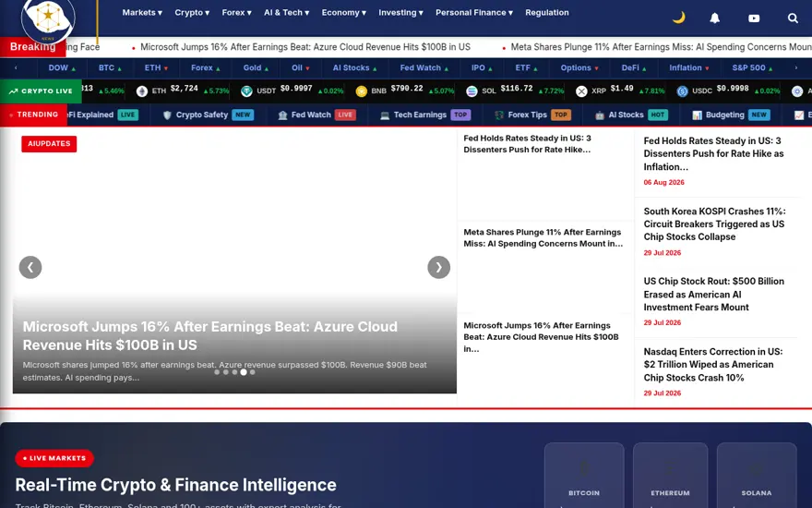Expand the Forex dropdown menu
Image resolution: width=812 pixels, height=508 pixels.
coord(236,12)
